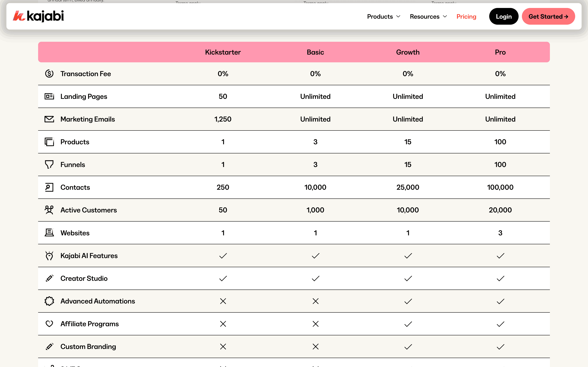Click the 100,000 Contacts value under Pro

pos(500,187)
